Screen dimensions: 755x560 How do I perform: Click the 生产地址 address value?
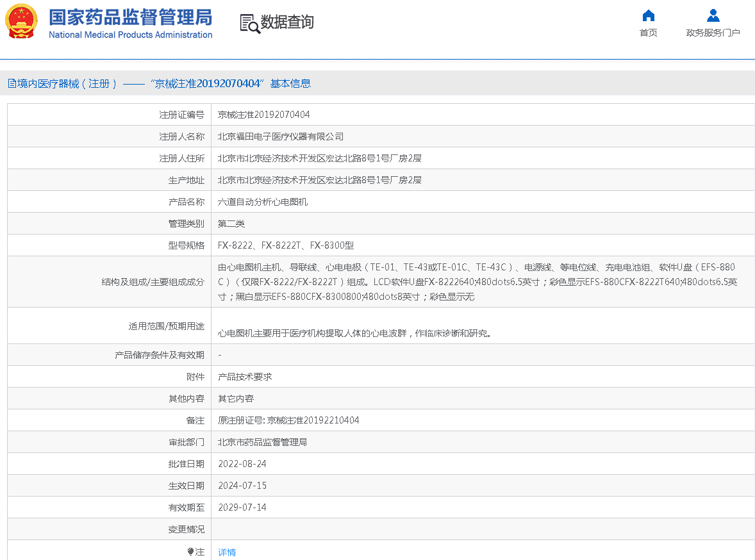[x=319, y=180]
